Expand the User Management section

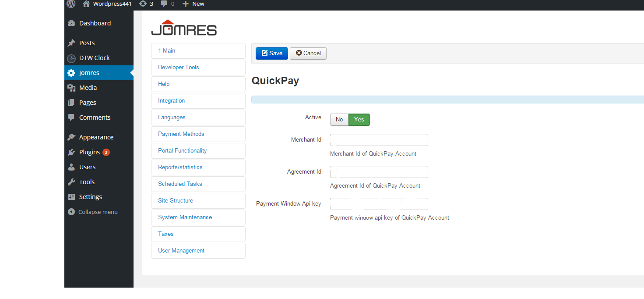(198, 251)
